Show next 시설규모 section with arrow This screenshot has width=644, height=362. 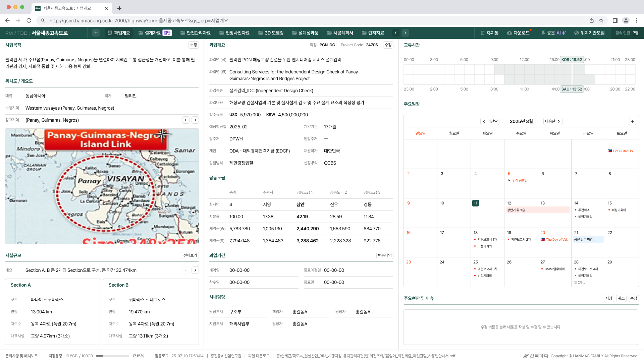(195, 270)
